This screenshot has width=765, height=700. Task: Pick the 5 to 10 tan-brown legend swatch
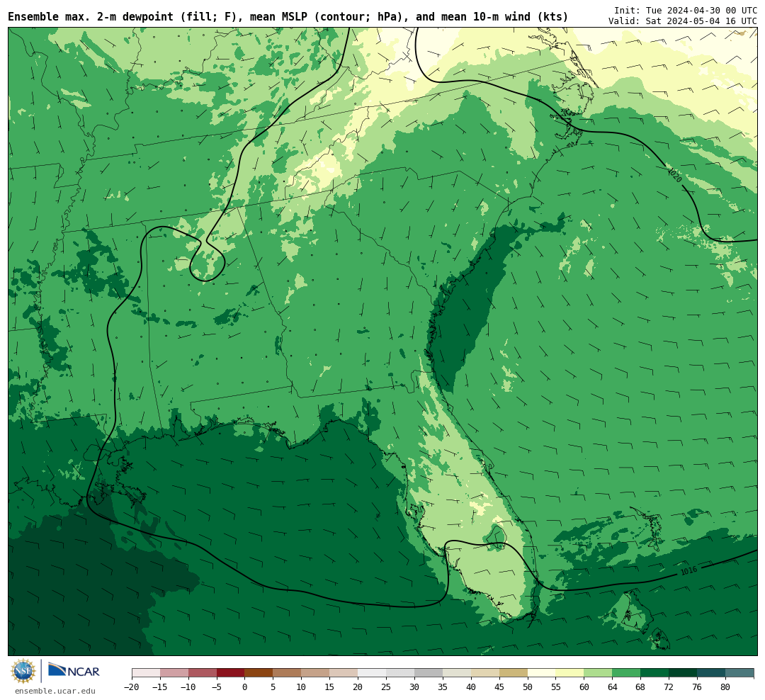click(288, 673)
